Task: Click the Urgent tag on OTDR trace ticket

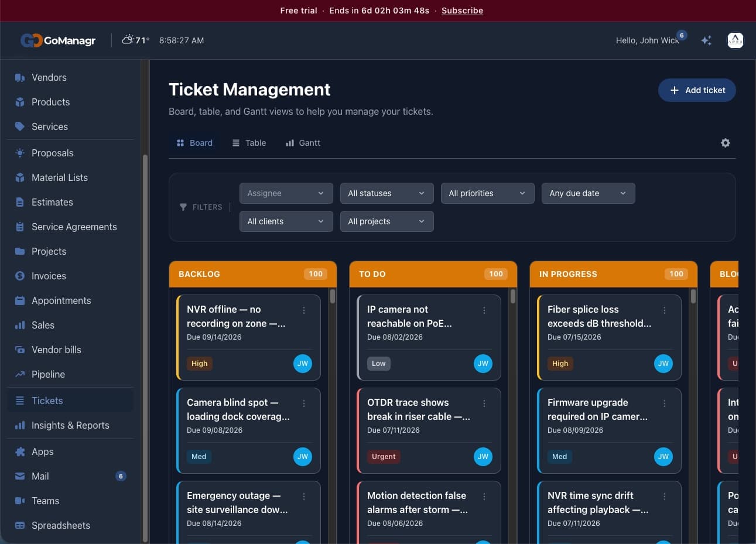Action: click(384, 457)
